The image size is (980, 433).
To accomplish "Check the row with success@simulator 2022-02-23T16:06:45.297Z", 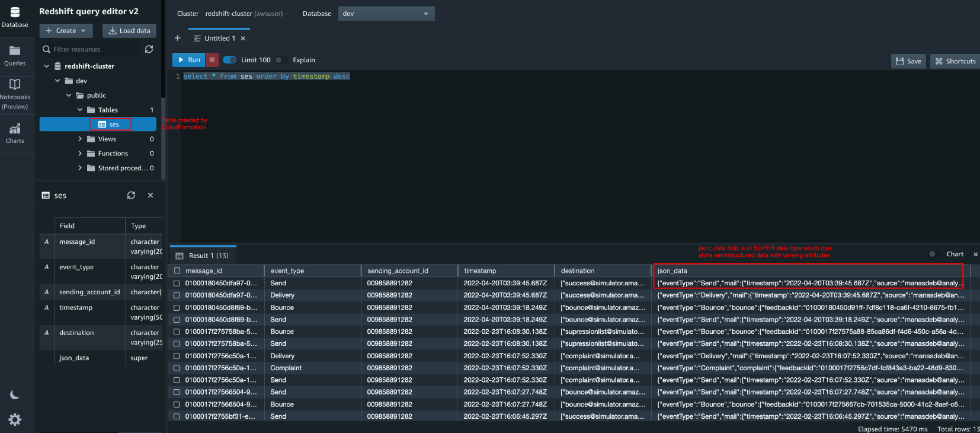I will point(177,416).
